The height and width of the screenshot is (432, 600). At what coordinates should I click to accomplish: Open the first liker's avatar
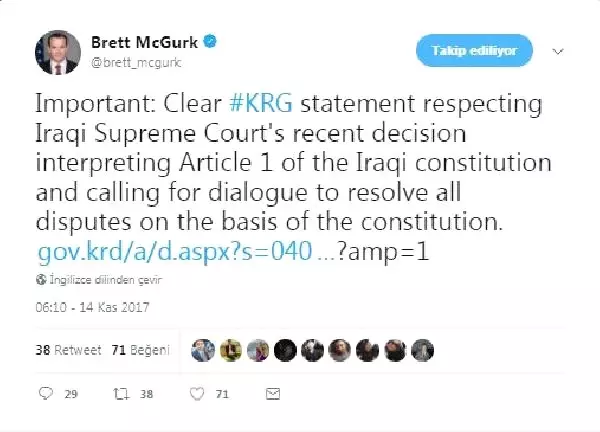pos(203,350)
